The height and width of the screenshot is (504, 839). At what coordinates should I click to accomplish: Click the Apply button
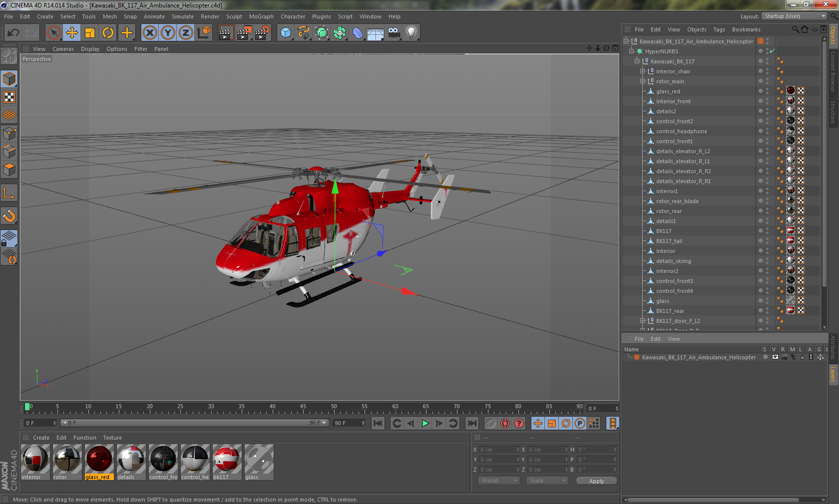pos(596,481)
